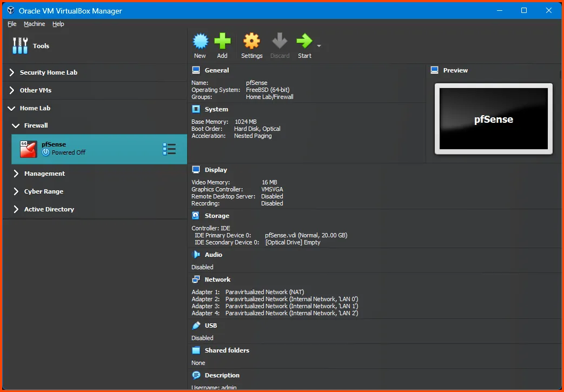Screen dimensions: 564x392
Task: Open the Display settings heading link
Action: [216, 170]
